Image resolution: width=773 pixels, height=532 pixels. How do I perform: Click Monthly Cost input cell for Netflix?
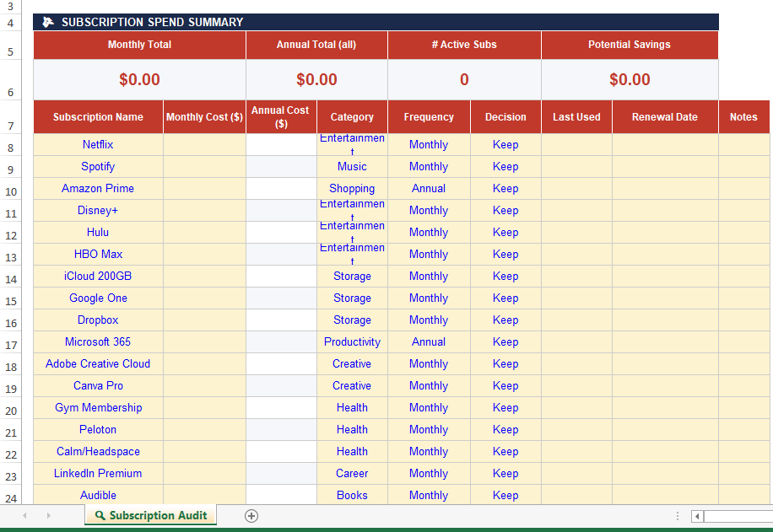pos(204,145)
